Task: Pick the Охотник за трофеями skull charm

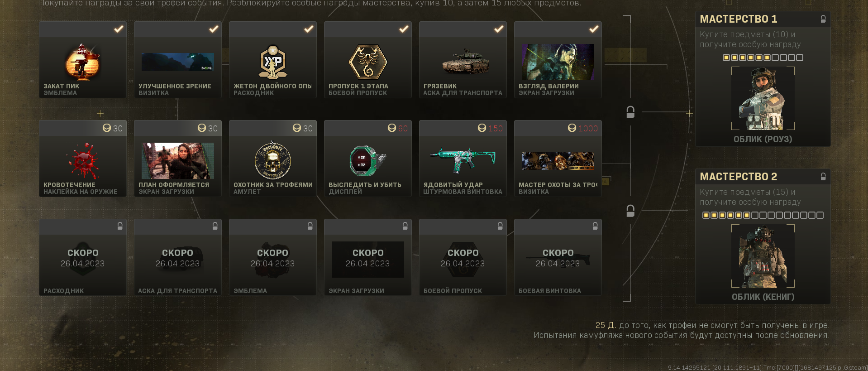Action: [273, 160]
